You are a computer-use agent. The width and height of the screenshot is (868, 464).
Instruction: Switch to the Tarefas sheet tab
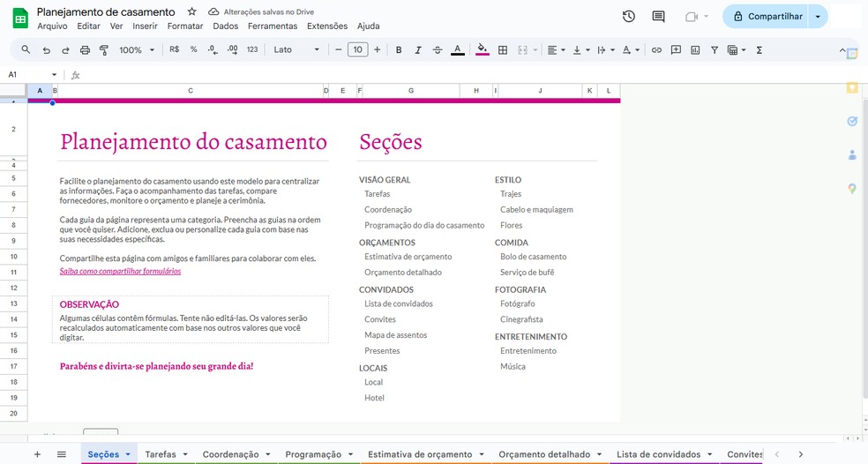point(161,454)
